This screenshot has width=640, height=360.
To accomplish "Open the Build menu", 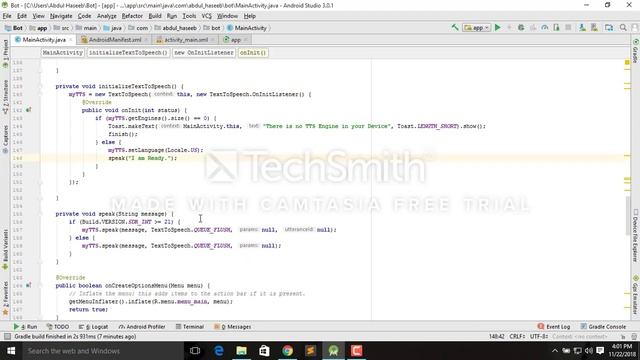I will [x=155, y=16].
